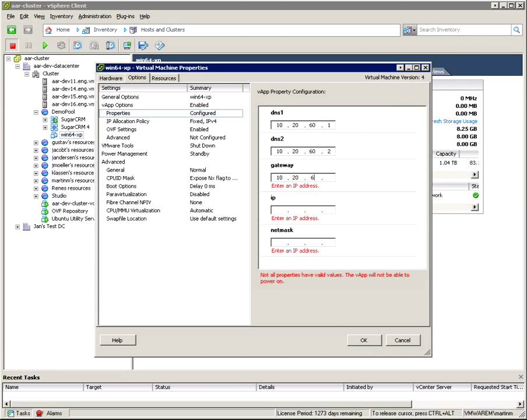The image size is (527, 420).
Task: Select the VMware Tools settings row
Action: click(171, 146)
